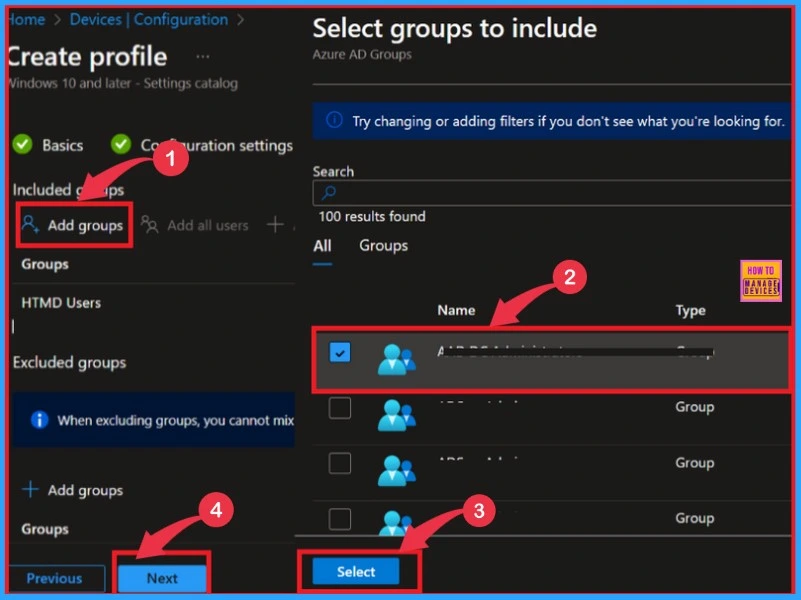Click plus icon of excluded Add groups
This screenshot has height=600, width=801.
pos(30,489)
